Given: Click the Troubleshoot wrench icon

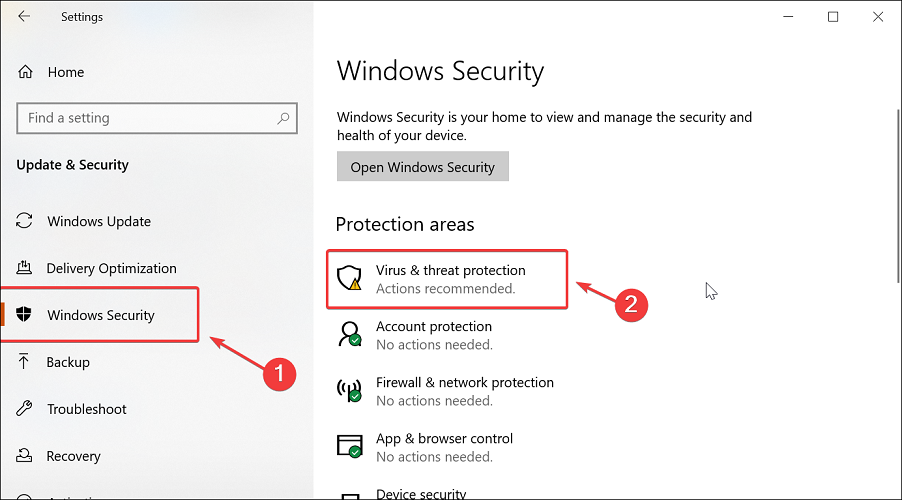Looking at the screenshot, I should click(24, 409).
